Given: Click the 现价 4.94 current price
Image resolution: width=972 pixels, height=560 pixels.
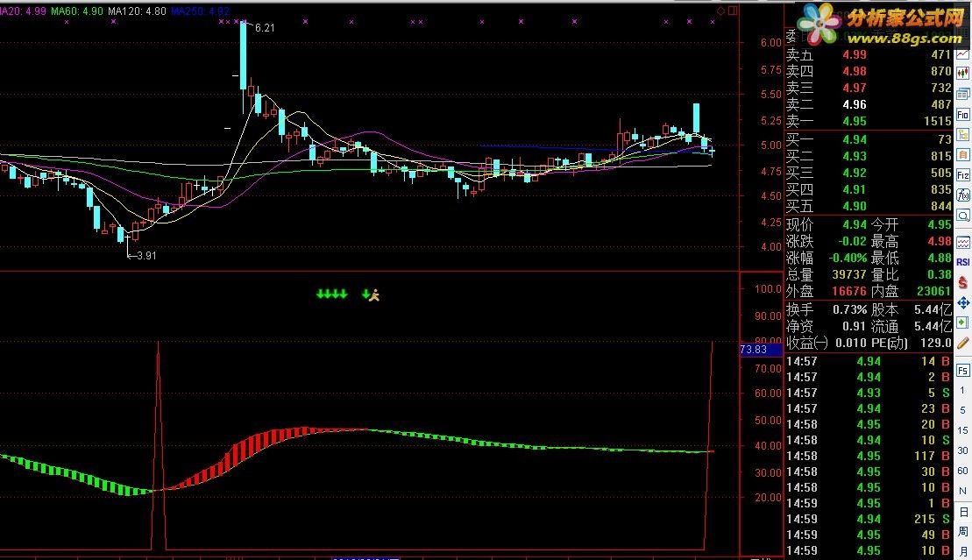Looking at the screenshot, I should click(x=855, y=224).
